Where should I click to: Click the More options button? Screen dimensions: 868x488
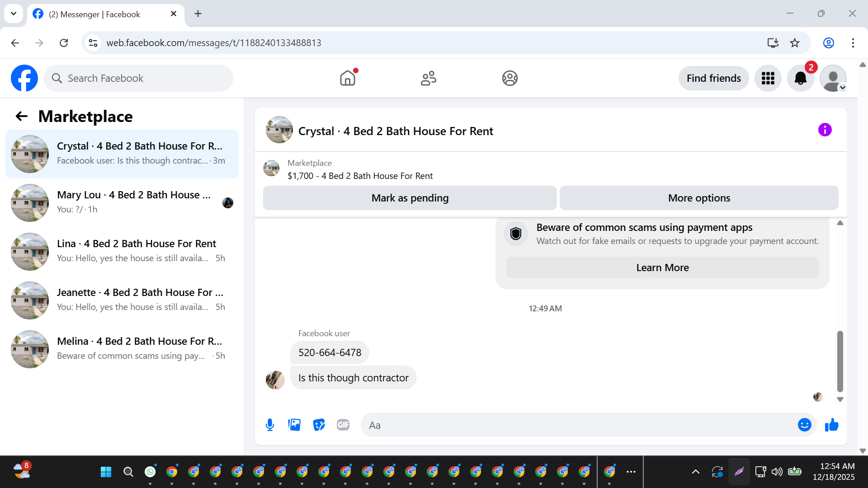pyautogui.click(x=699, y=198)
